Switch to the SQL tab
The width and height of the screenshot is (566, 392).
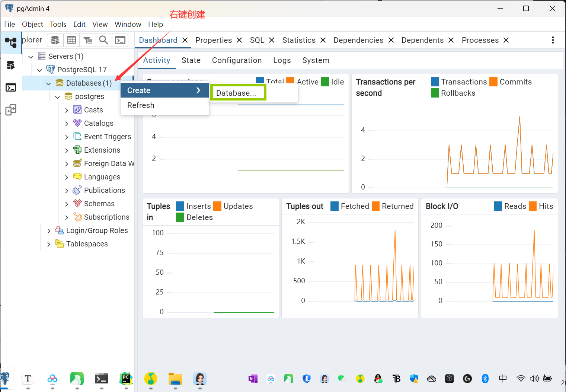point(257,40)
